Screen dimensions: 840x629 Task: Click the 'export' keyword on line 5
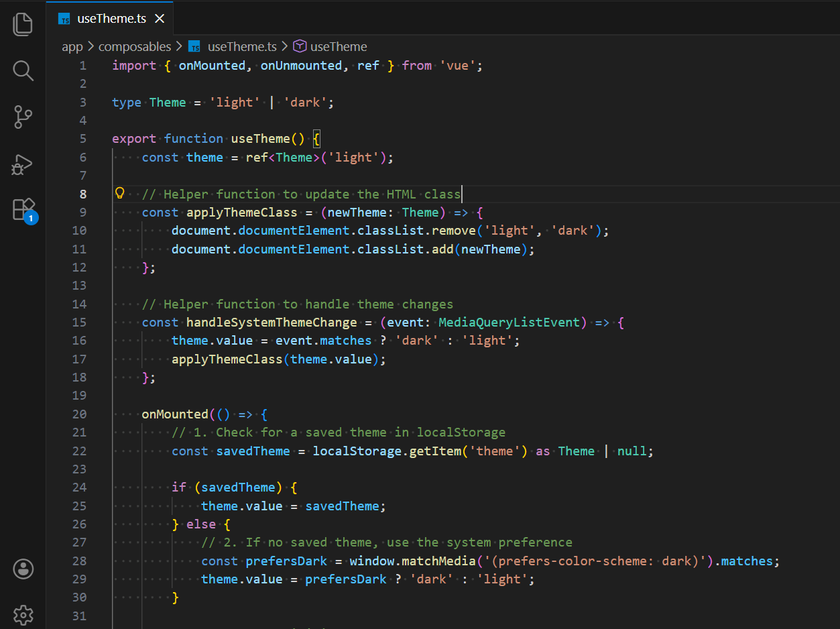click(x=134, y=139)
